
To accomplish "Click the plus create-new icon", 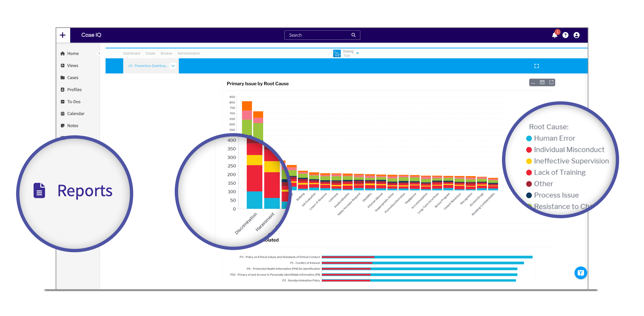I will point(63,35).
